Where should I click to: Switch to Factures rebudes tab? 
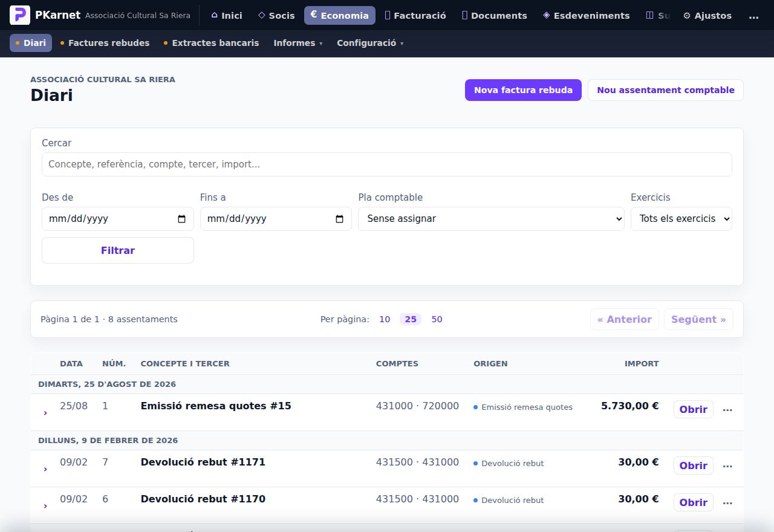coord(105,43)
